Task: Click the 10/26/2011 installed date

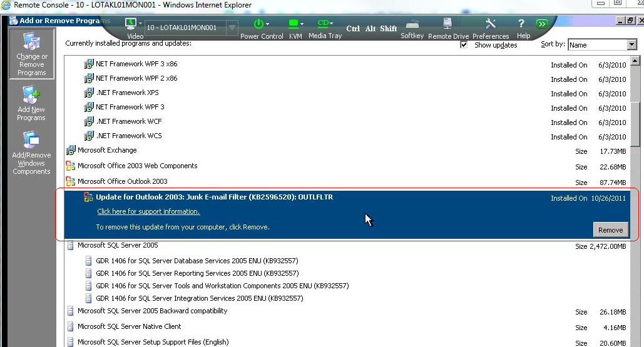Action: [608, 198]
